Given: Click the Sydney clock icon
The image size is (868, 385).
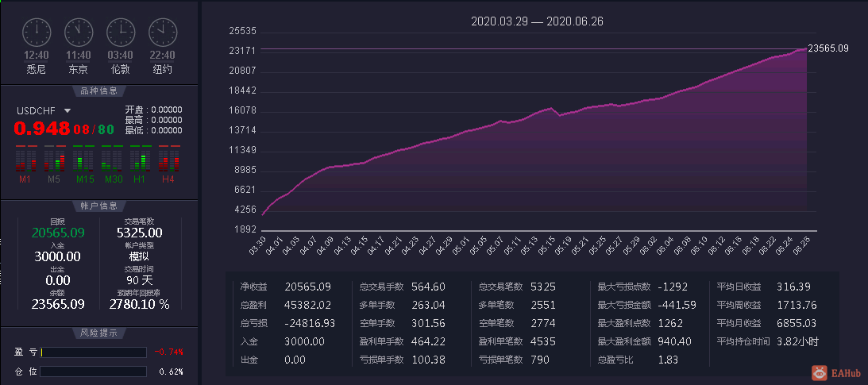Looking at the screenshot, I should (37, 33).
